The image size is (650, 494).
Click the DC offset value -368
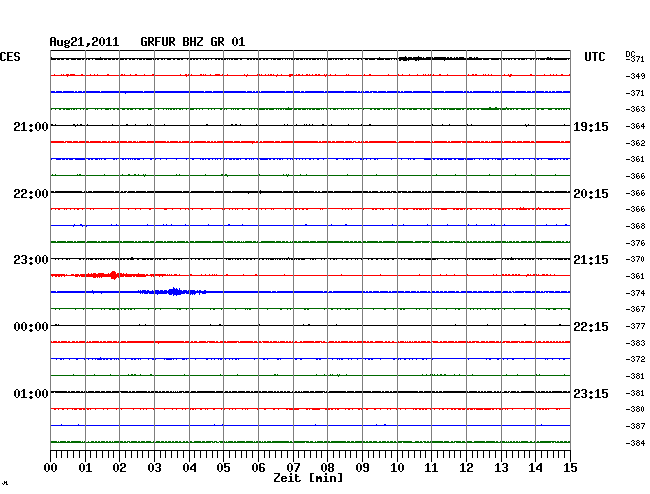click(635, 226)
